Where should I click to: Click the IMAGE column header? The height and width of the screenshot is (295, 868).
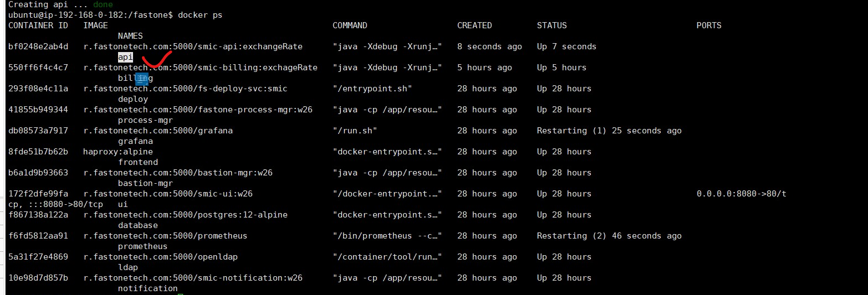tap(95, 25)
